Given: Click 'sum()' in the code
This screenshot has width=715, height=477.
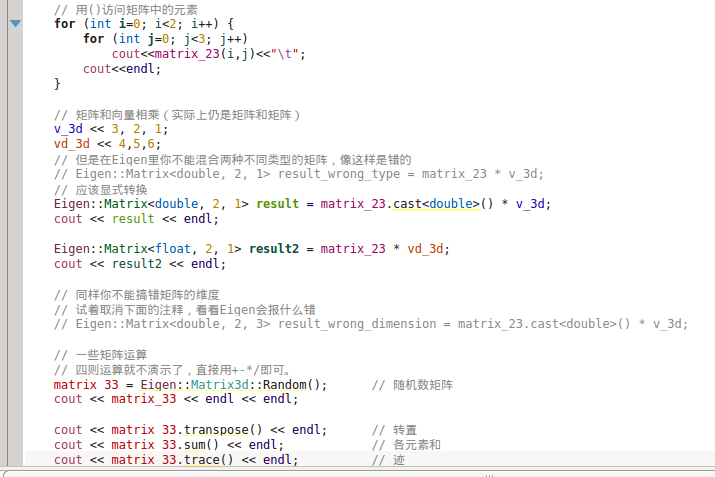Looking at the screenshot, I should pos(202,445).
